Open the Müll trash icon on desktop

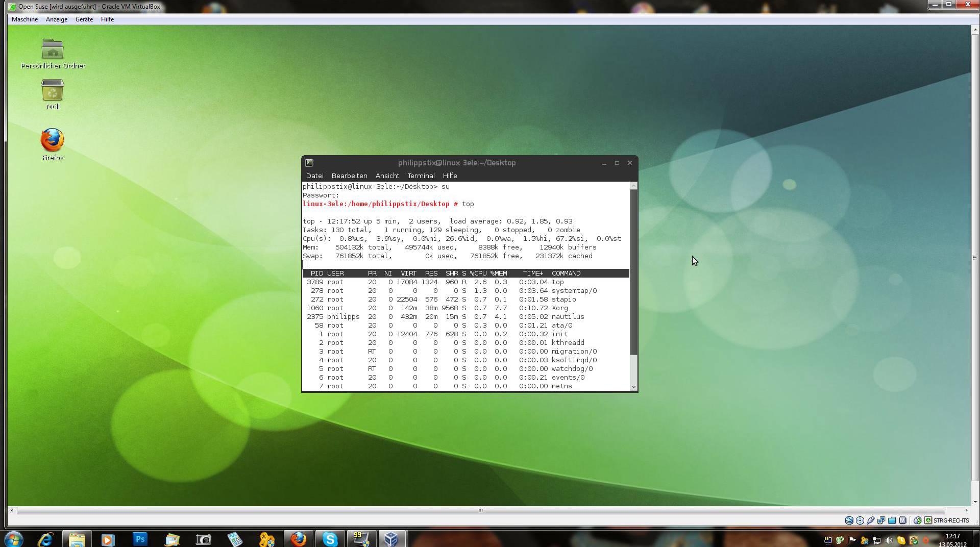(53, 91)
